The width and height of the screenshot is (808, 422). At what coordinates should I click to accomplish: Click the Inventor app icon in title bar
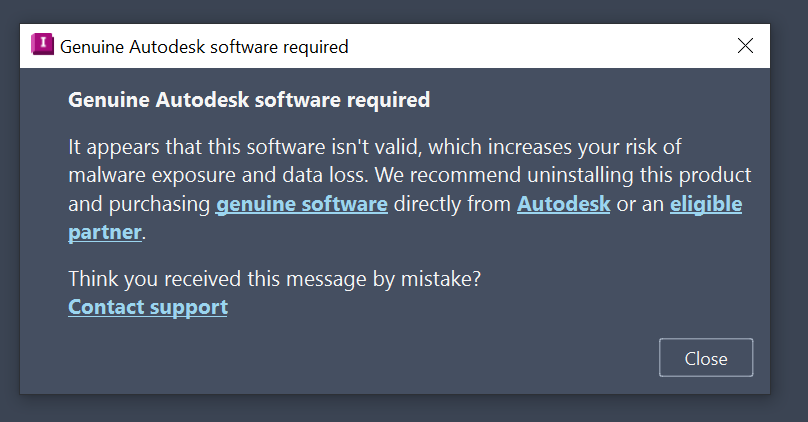[x=43, y=46]
